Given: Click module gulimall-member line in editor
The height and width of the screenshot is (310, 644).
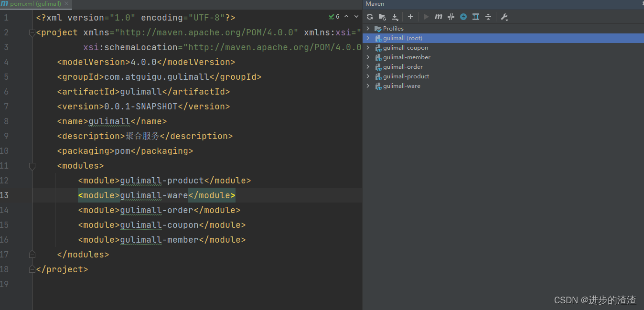Looking at the screenshot, I should click(x=162, y=240).
